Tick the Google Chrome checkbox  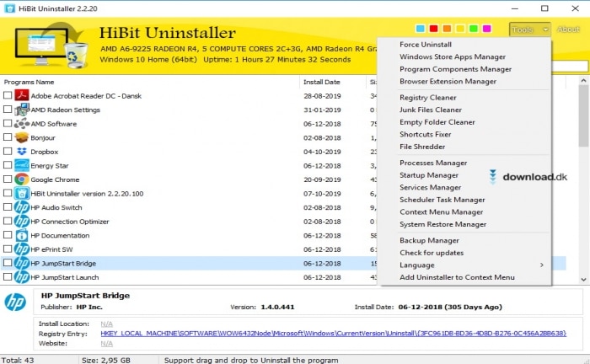(8, 179)
